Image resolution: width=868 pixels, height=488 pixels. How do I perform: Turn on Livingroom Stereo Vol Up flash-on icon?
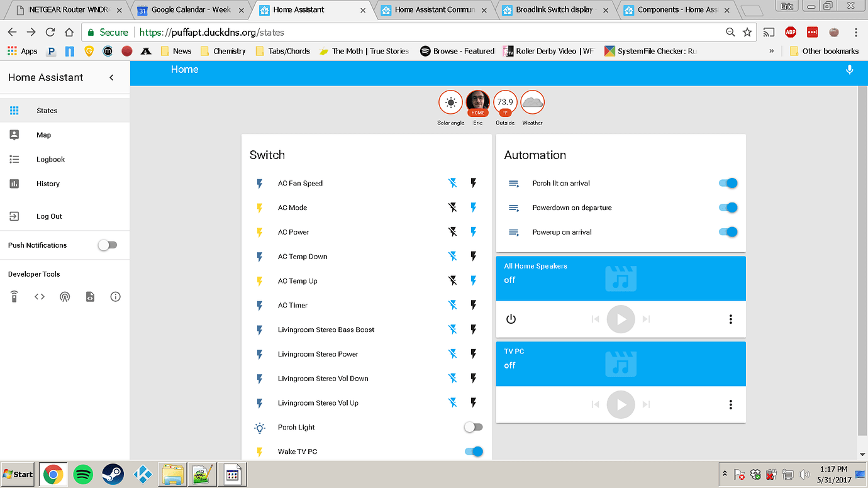point(474,403)
